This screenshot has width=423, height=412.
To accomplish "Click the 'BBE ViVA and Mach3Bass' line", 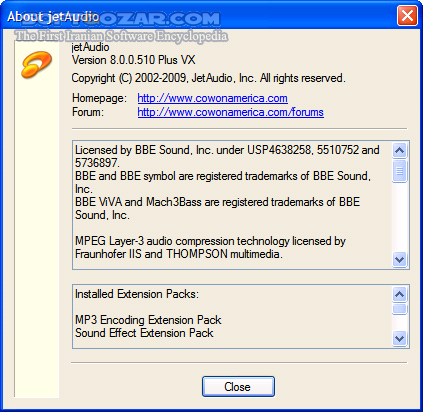I will [217, 202].
